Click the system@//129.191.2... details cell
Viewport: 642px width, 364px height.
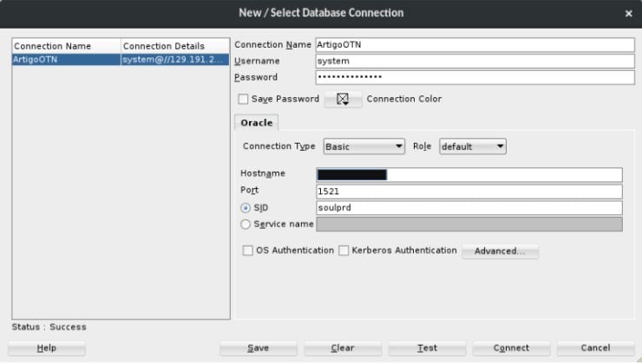point(175,60)
